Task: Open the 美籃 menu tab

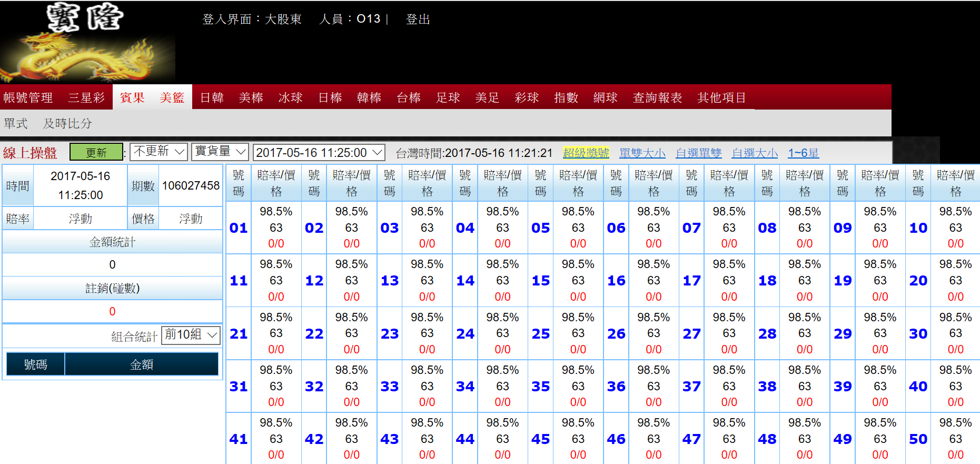Action: pos(172,97)
